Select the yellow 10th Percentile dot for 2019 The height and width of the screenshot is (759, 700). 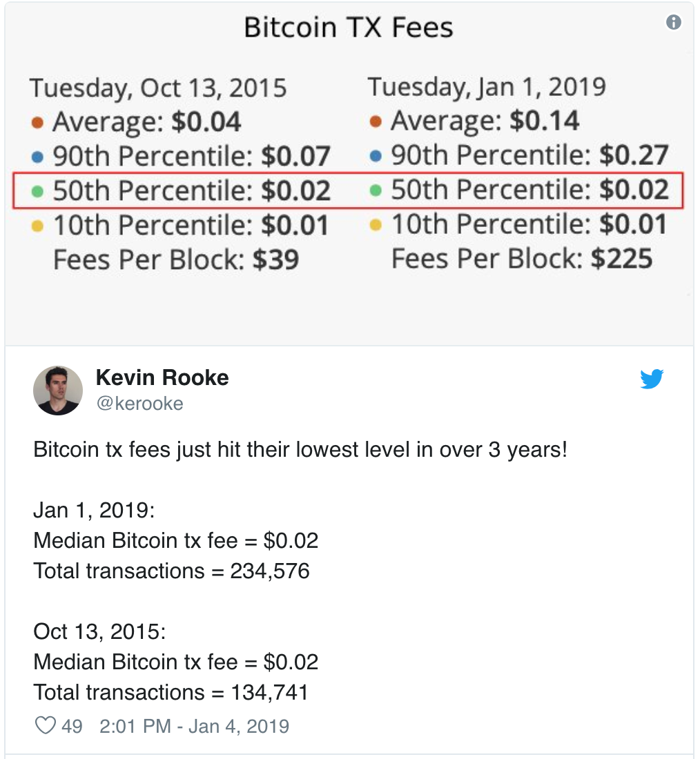[x=376, y=225]
